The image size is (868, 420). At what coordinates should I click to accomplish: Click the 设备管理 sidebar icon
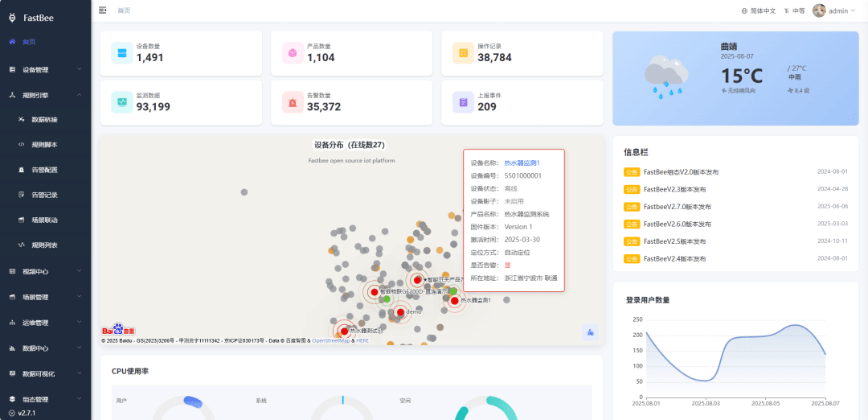(12, 70)
